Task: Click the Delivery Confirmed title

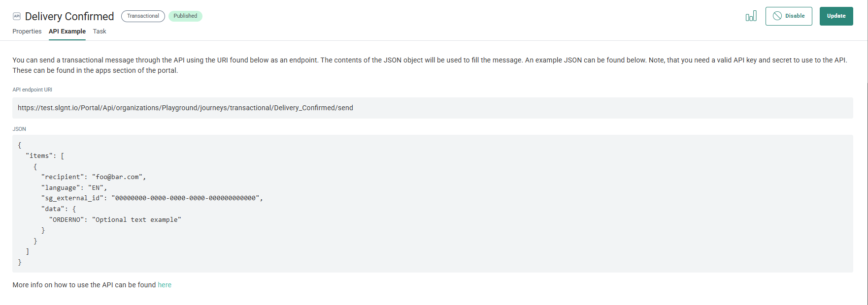Action: (x=69, y=16)
